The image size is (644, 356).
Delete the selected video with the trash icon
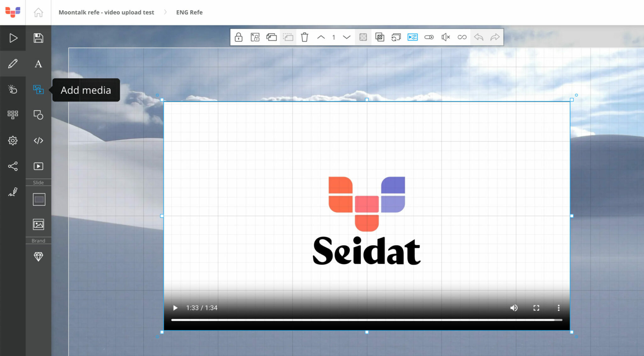tap(304, 37)
